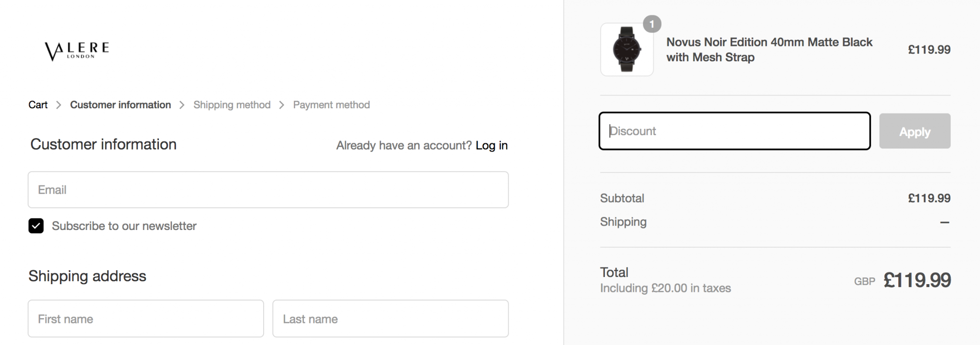This screenshot has height=345, width=980.
Task: Jump to the Payment method step
Action: click(331, 105)
